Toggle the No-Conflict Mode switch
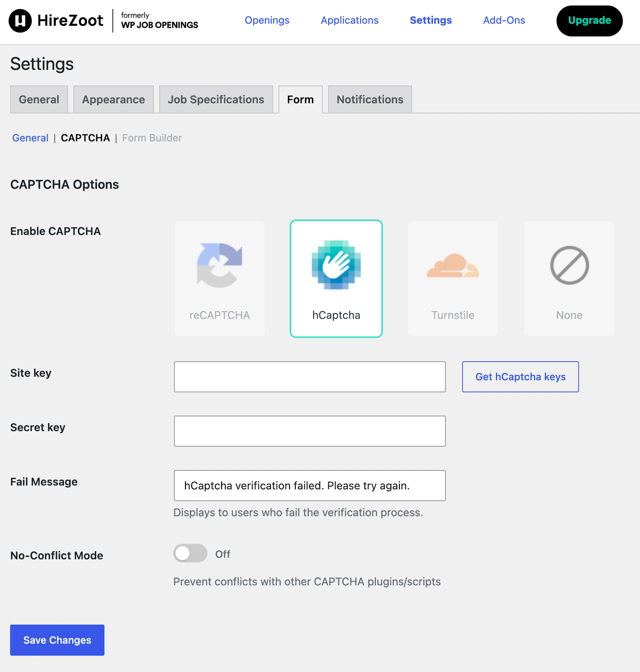The width and height of the screenshot is (640, 672). (190, 553)
